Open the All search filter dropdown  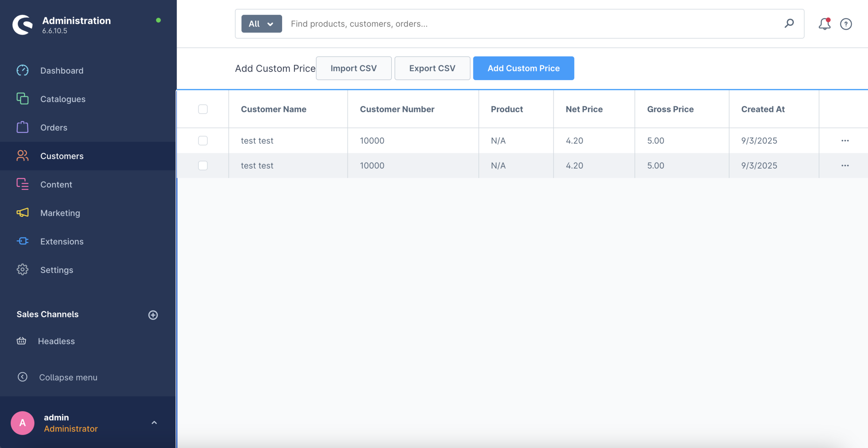(x=261, y=24)
